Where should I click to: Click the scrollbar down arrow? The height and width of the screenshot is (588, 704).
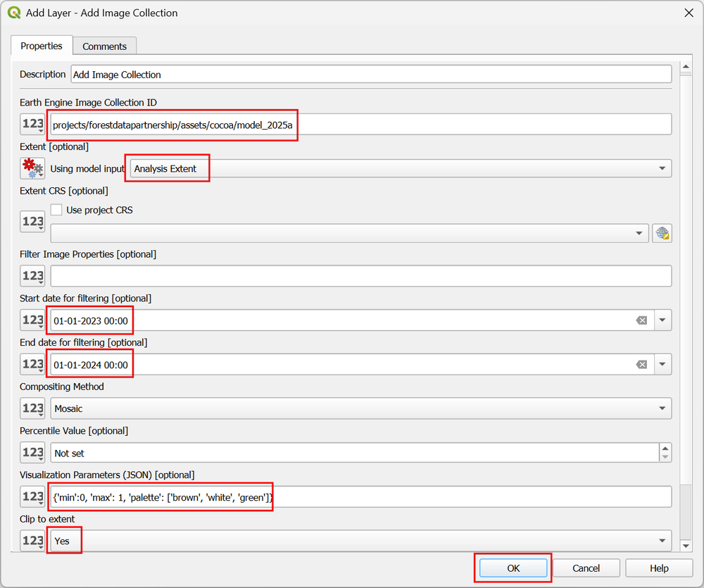click(686, 546)
